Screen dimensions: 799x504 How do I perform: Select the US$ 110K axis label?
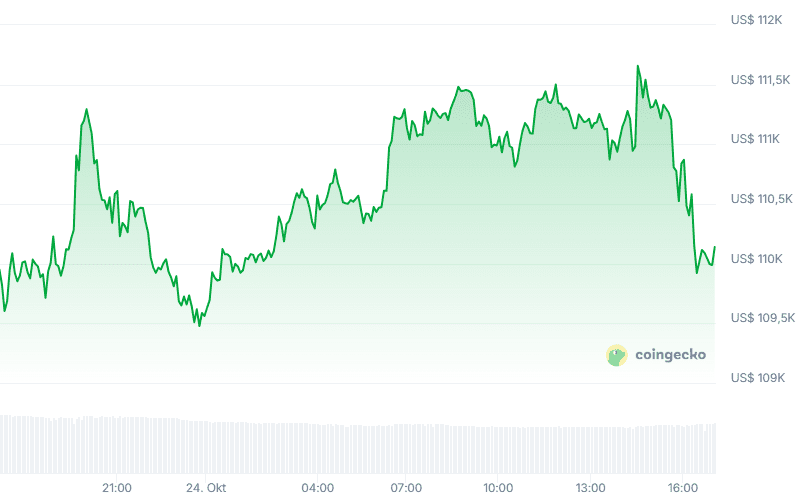click(755, 259)
